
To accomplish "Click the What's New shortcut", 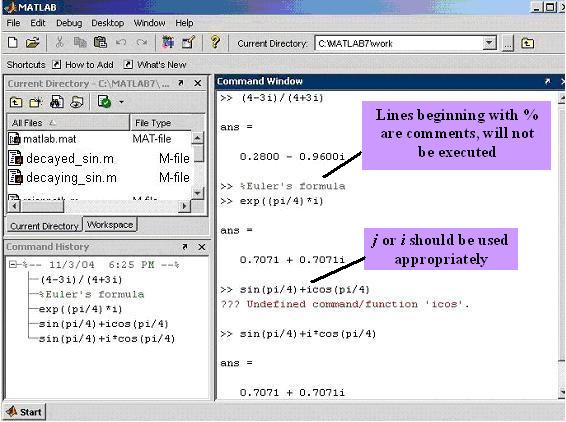I will [155, 65].
